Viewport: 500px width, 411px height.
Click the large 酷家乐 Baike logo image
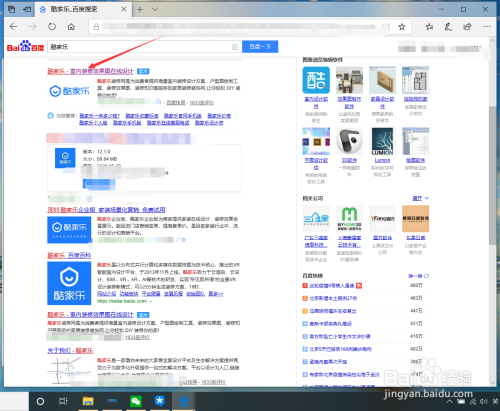[x=69, y=283]
